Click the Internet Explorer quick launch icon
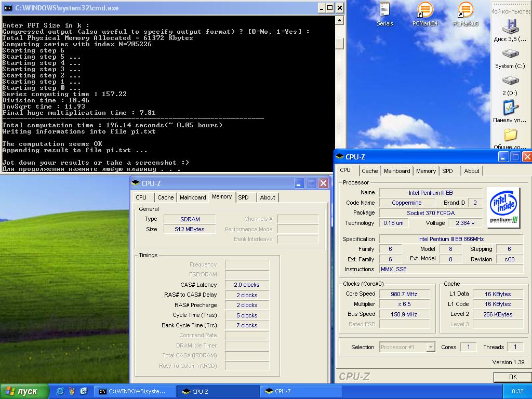The width and height of the screenshot is (532, 399). tap(60, 391)
